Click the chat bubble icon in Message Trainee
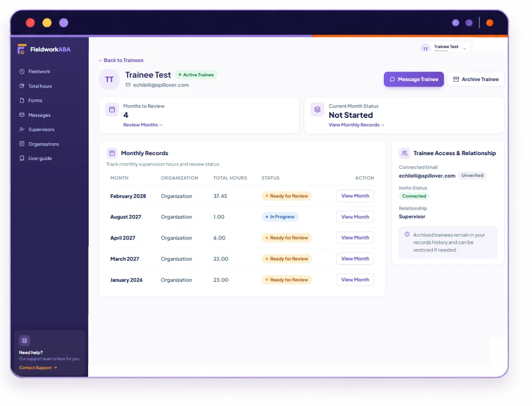 392,79
